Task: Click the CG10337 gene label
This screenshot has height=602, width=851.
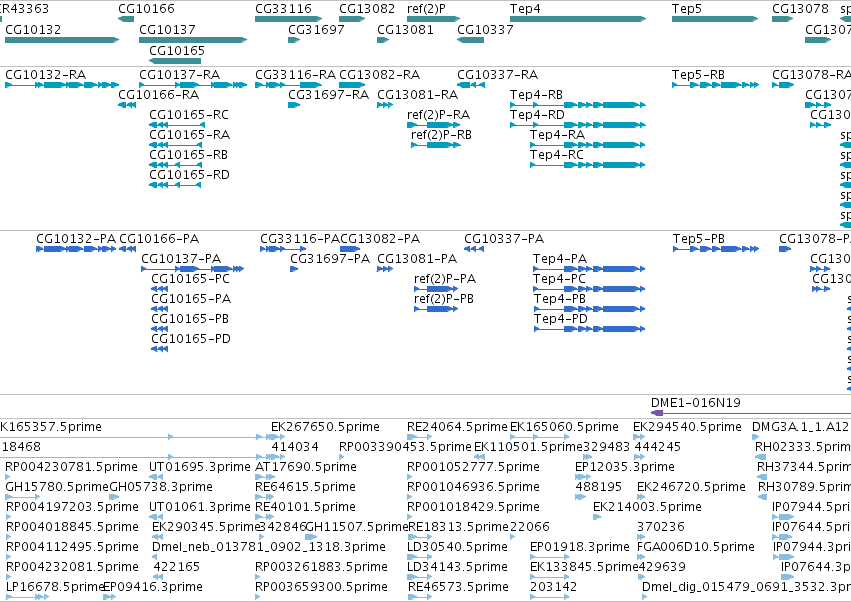Action: point(485,30)
